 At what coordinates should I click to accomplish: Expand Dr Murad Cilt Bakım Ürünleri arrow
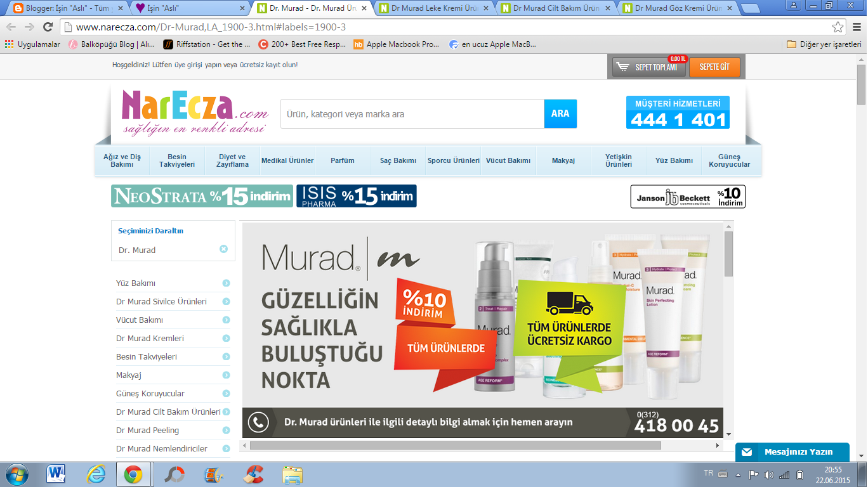(x=226, y=412)
